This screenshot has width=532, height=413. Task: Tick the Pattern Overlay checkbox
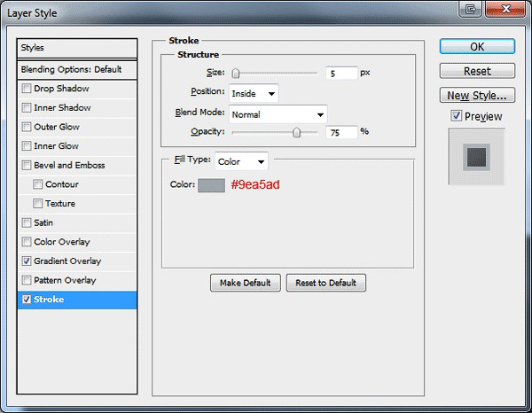[27, 280]
